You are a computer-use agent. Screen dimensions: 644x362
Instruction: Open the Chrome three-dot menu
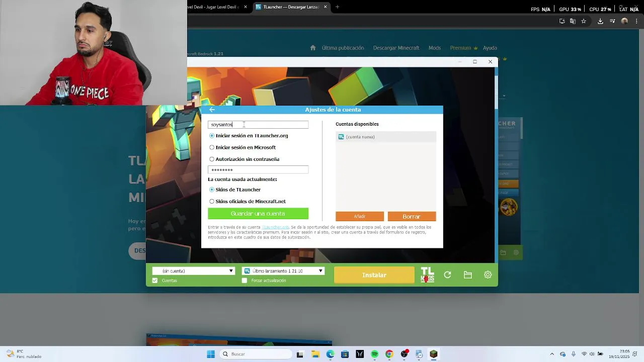(x=636, y=21)
